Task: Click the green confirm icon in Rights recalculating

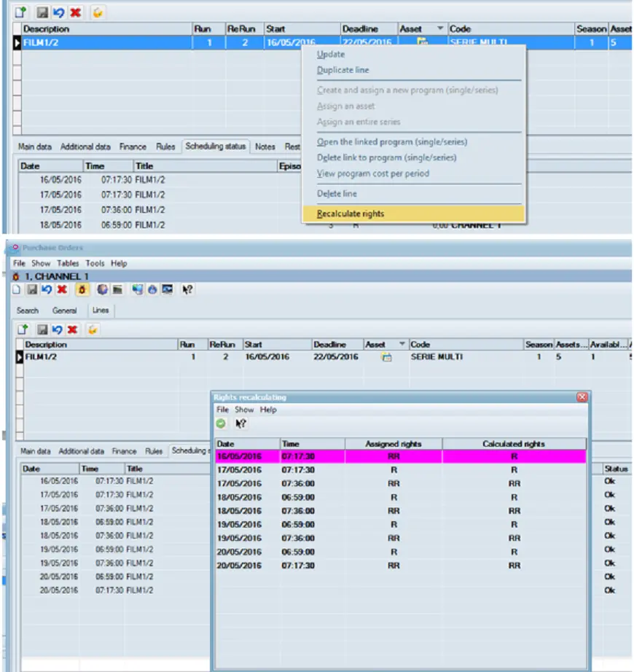Action: pyautogui.click(x=221, y=423)
